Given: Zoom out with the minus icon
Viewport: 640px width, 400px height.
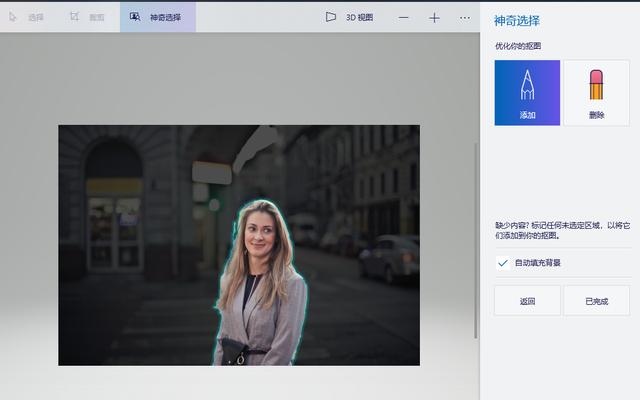Looking at the screenshot, I should [x=404, y=17].
